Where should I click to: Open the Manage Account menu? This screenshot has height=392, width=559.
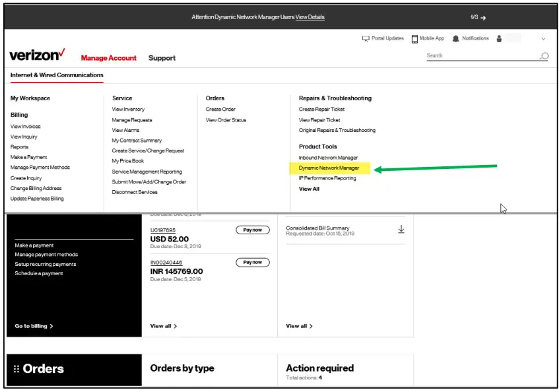click(108, 58)
